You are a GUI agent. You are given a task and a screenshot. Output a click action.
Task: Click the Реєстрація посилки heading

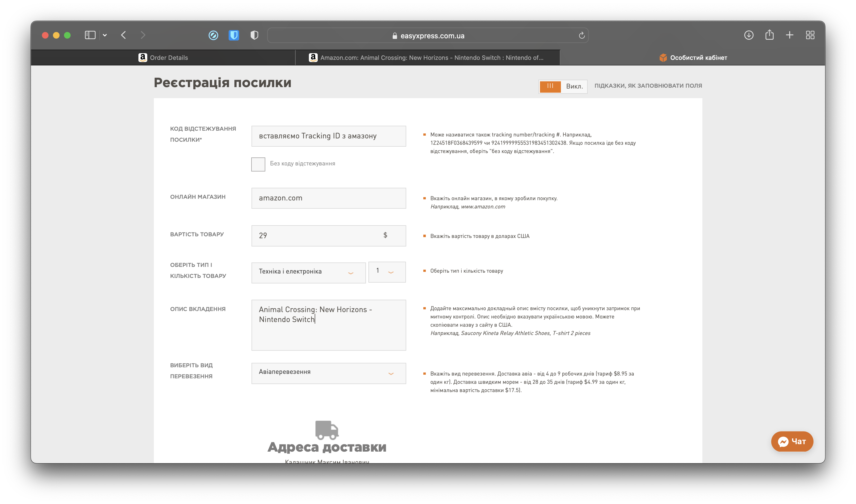point(223,83)
